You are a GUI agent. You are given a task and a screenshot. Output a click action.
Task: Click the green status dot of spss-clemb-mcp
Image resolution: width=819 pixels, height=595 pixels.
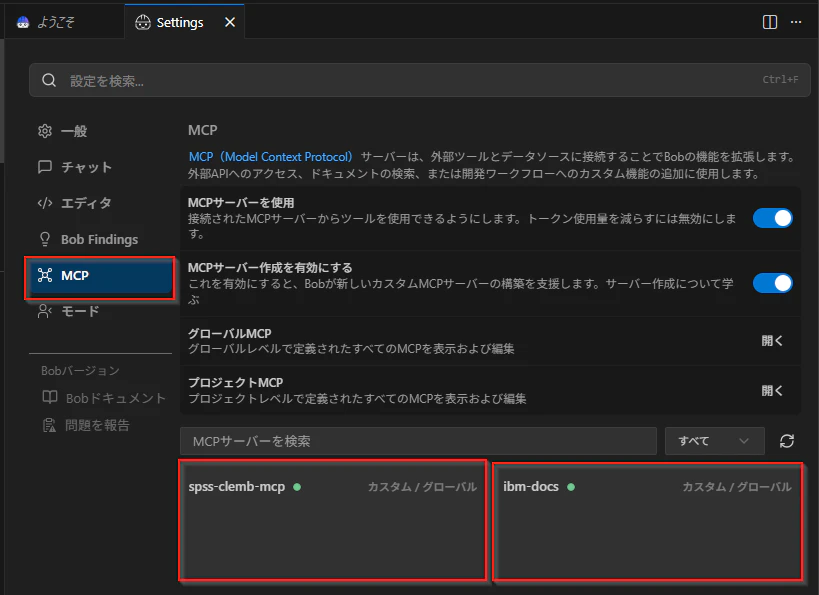coord(297,487)
